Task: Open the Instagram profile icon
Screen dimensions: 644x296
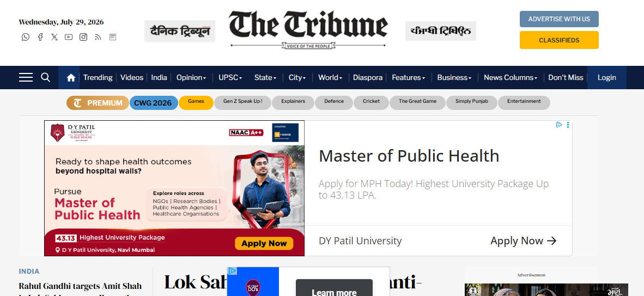Action: pyautogui.click(x=83, y=37)
